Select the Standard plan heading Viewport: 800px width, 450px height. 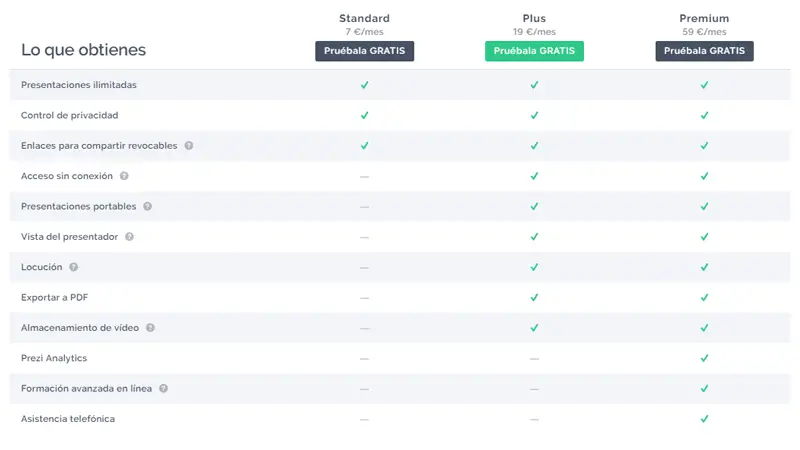click(364, 18)
